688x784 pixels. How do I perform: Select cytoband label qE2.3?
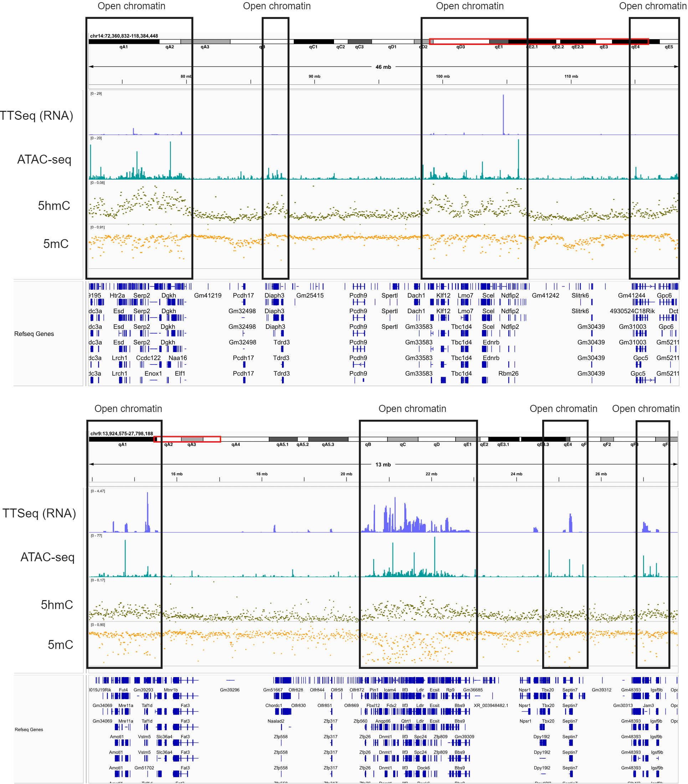(577, 47)
